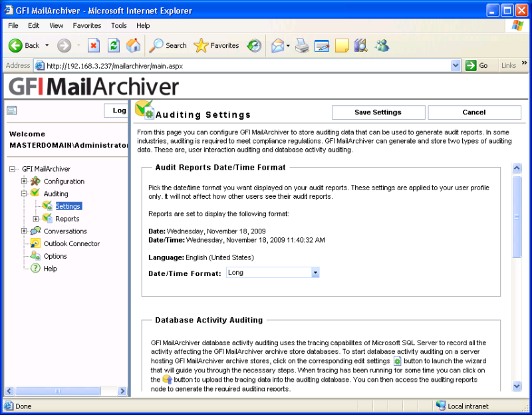Click the Help question mark icon
Screen dimensions: 532x415
click(x=35, y=268)
